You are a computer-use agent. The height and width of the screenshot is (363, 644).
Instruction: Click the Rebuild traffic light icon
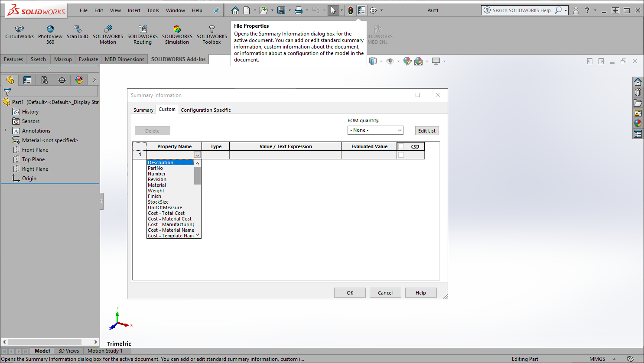point(351,10)
